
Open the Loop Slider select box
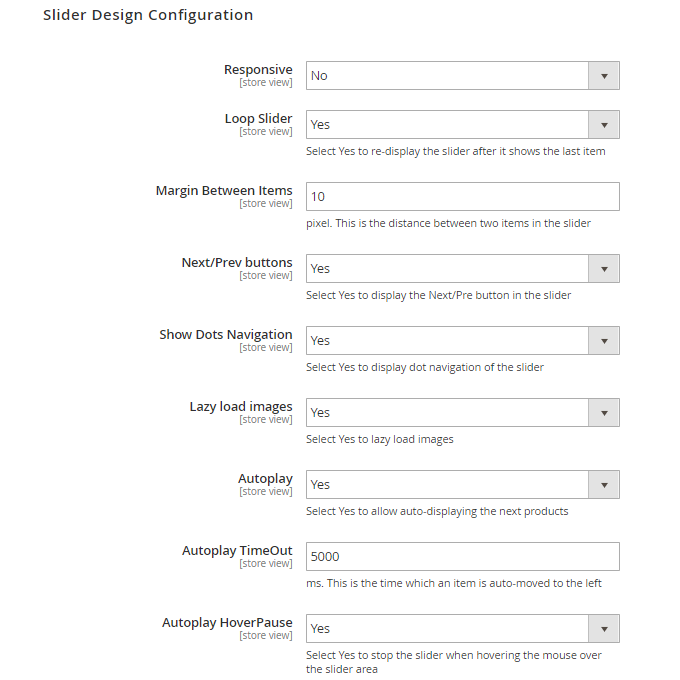[x=447, y=125]
